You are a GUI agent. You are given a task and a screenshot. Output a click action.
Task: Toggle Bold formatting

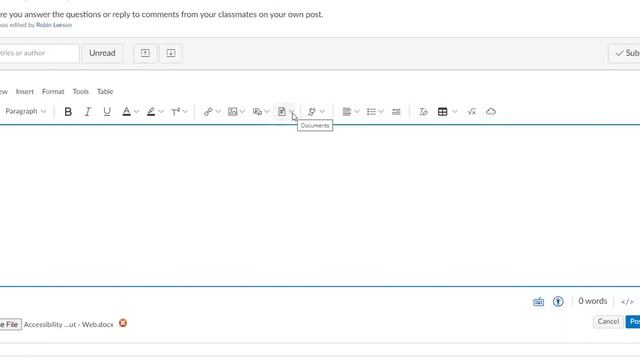tap(68, 111)
